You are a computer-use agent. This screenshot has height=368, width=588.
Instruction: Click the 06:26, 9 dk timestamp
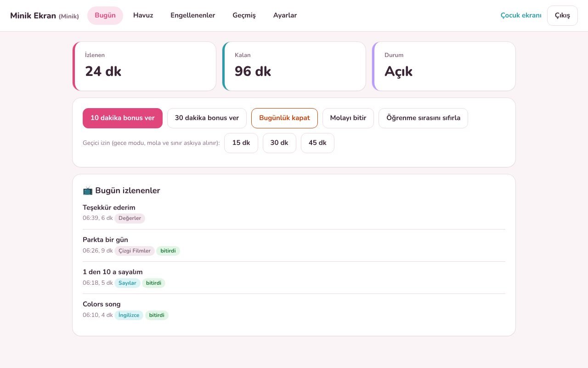97,251
